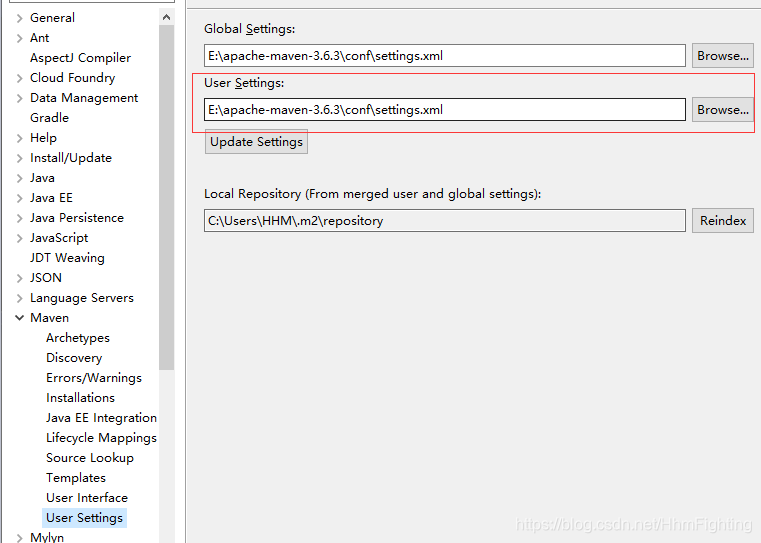The height and width of the screenshot is (543, 761).
Task: Select Language Servers preferences item
Action: (x=82, y=297)
